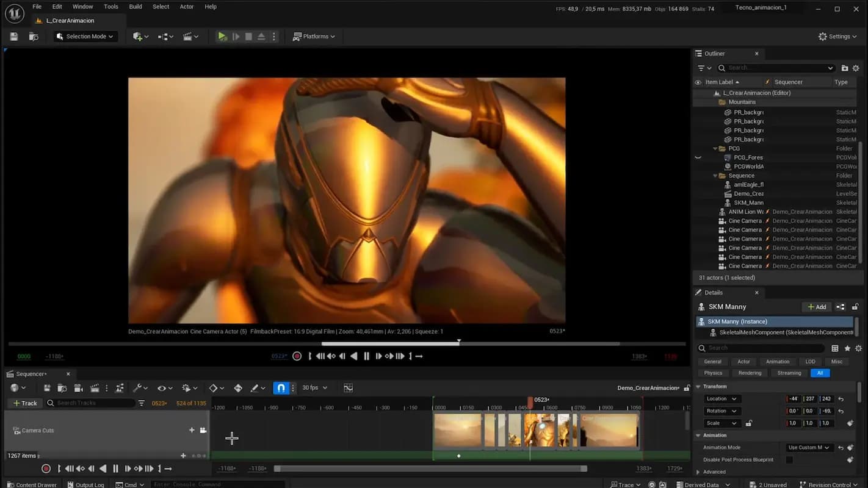Open Platforms dropdown
This screenshot has width=868, height=488.
tap(314, 37)
